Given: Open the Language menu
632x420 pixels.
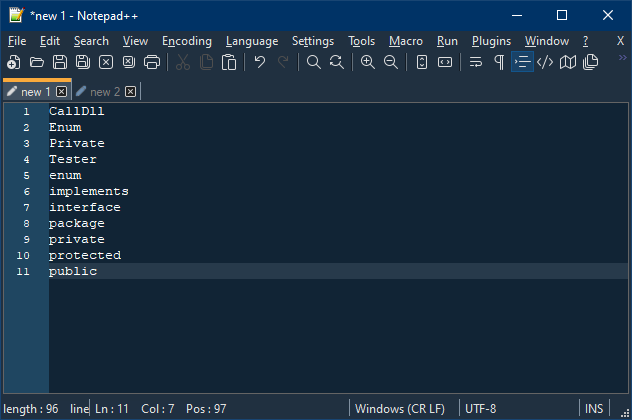Looking at the screenshot, I should [252, 41].
